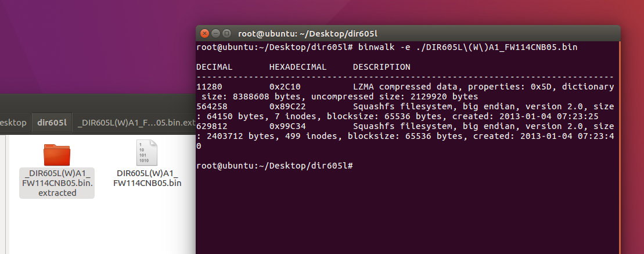644x254 pixels.
Task: Go to Desktop in the path bar
Action: [13, 123]
